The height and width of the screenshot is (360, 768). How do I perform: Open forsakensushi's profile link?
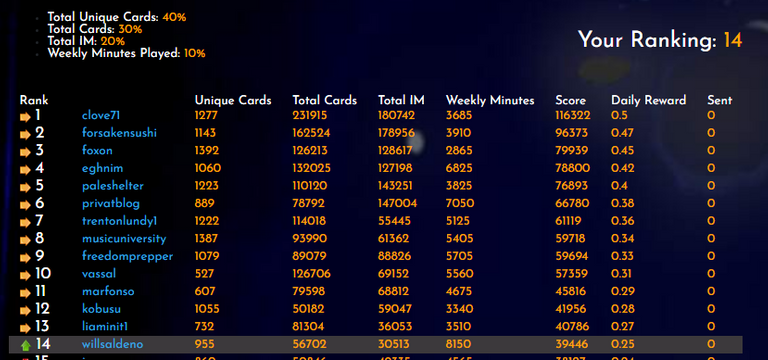click(x=119, y=133)
